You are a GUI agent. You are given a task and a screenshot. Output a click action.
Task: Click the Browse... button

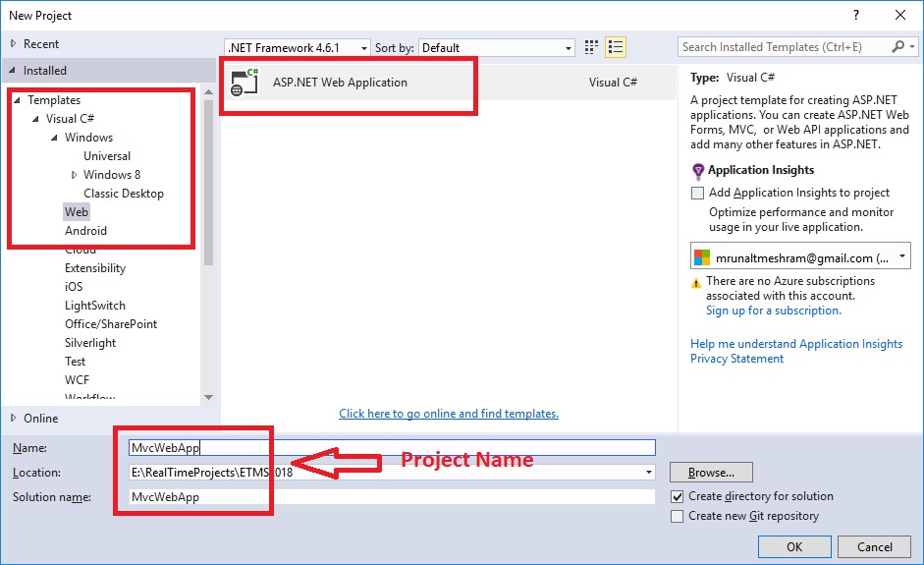coord(711,473)
